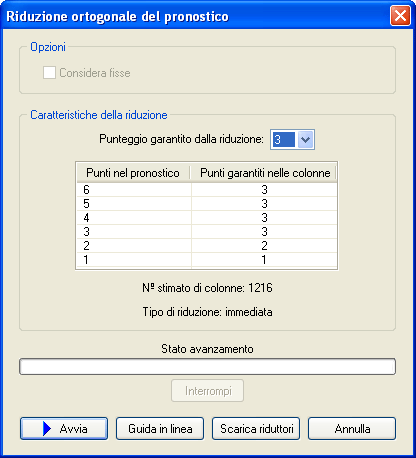This screenshot has width=416, height=458.
Task: Click the Stato avanzamento progress bar
Action: click(207, 367)
